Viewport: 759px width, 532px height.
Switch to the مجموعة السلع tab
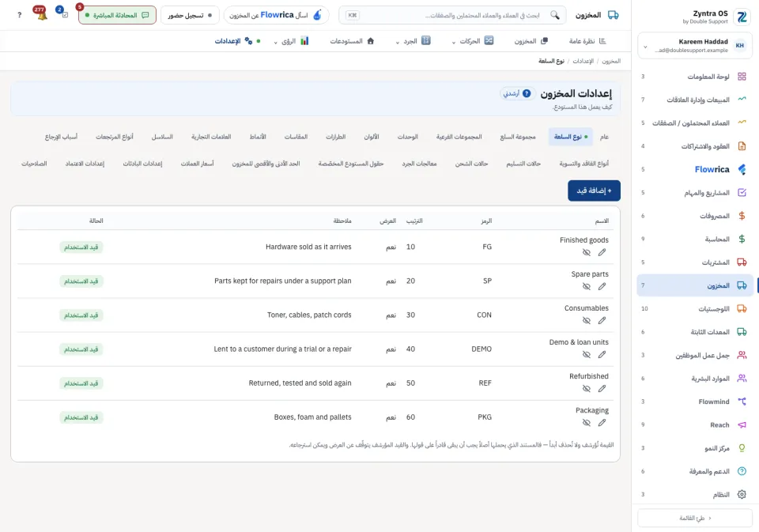coord(517,137)
